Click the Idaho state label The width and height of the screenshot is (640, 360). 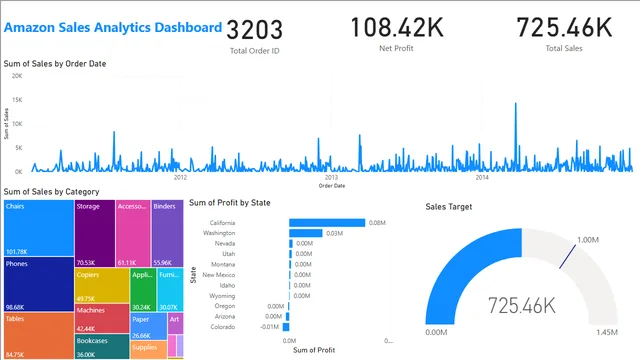(227, 285)
